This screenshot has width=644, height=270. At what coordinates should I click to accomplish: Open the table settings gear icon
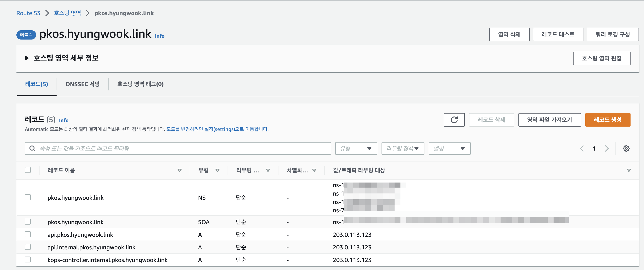click(x=626, y=148)
